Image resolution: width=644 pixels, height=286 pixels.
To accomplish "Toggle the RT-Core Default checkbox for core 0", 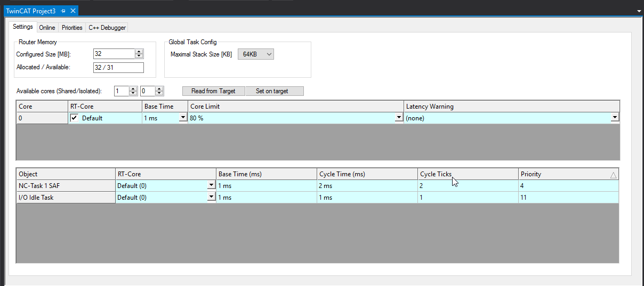I will coord(75,118).
